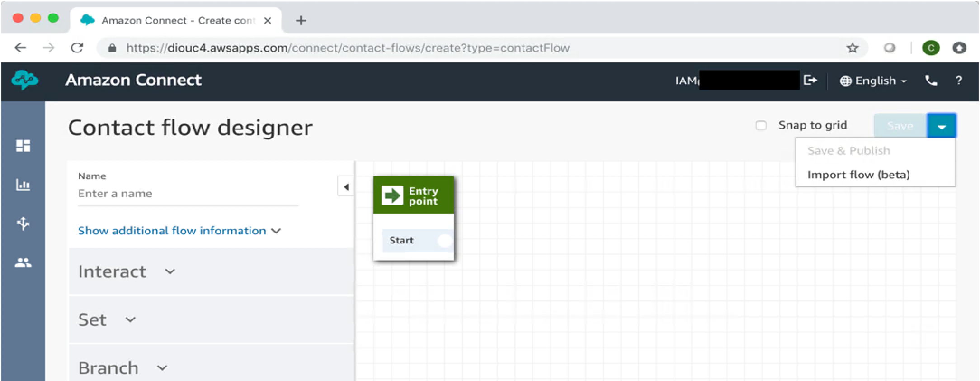Screen dimensions: 980x381
Task: Click the browser update arrow icon
Action: 959,48
